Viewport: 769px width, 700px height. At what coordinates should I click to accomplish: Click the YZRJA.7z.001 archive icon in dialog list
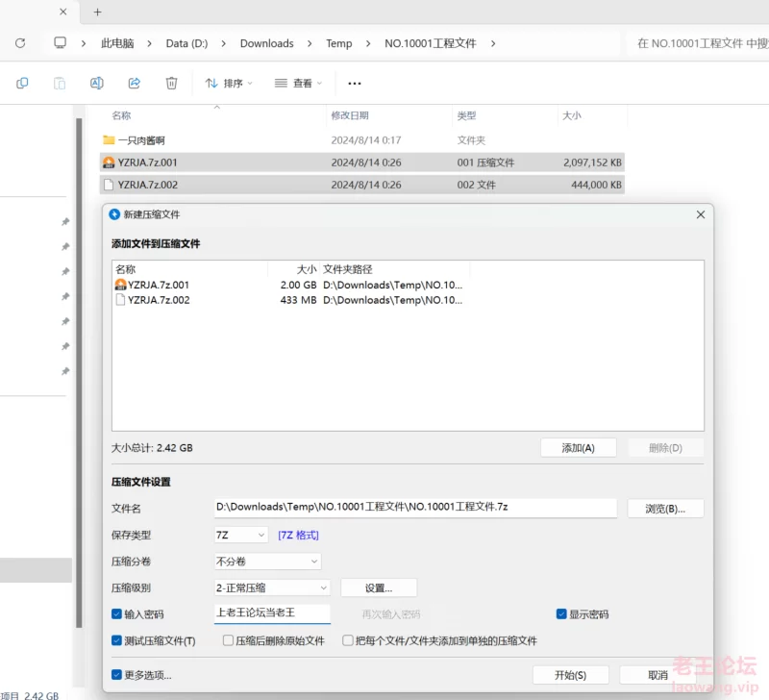pos(120,285)
